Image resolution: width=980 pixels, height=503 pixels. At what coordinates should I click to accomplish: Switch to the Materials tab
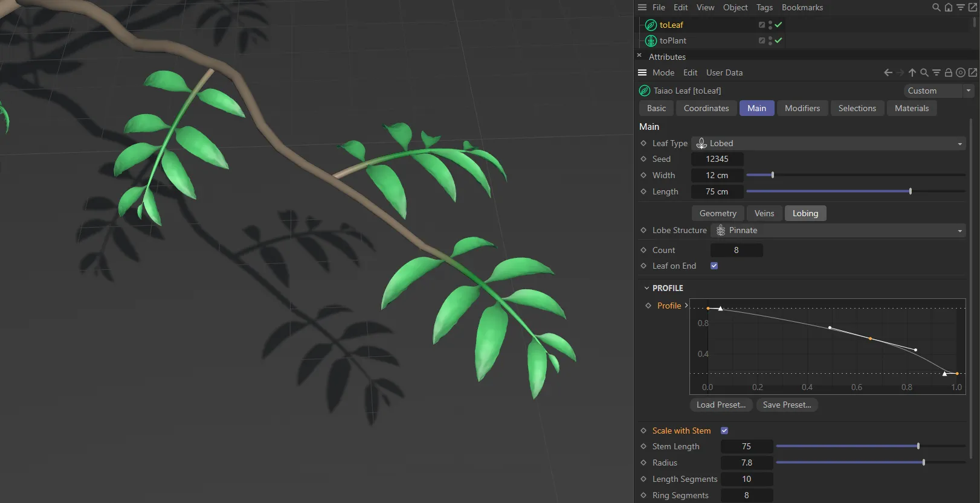click(912, 108)
